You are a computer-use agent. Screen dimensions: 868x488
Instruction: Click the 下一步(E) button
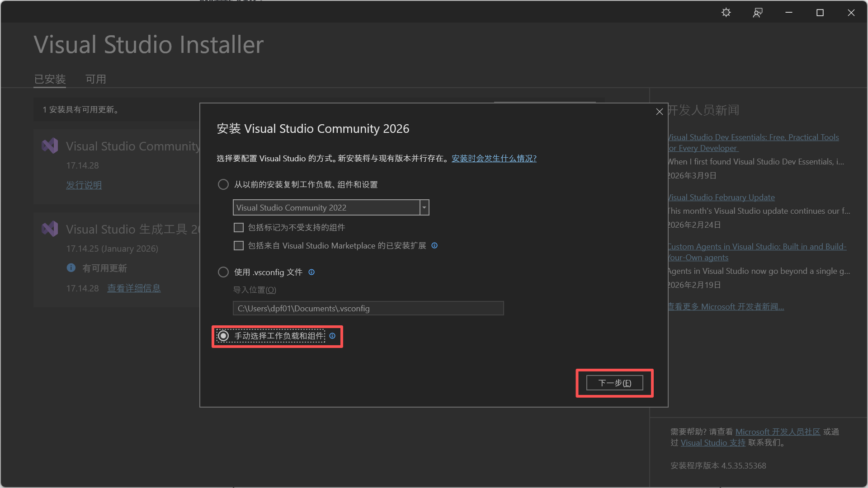[x=614, y=383]
